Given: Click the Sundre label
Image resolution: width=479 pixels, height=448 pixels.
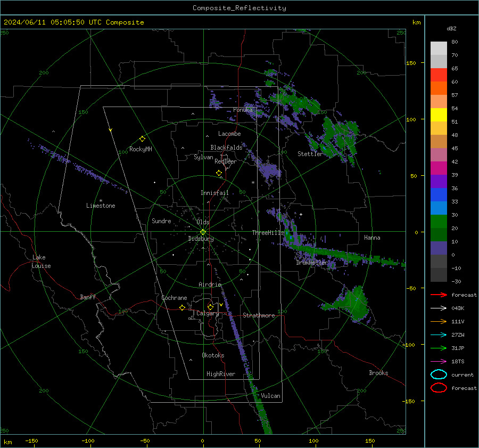Looking at the screenshot, I should [x=161, y=221].
